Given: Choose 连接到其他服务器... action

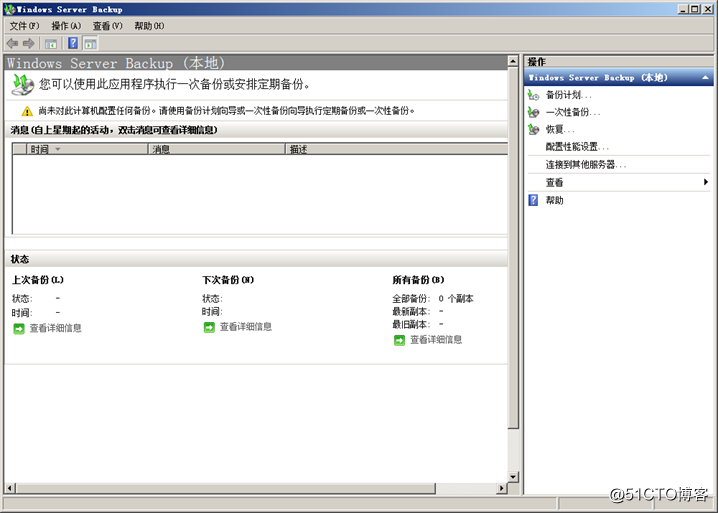Looking at the screenshot, I should (586, 164).
